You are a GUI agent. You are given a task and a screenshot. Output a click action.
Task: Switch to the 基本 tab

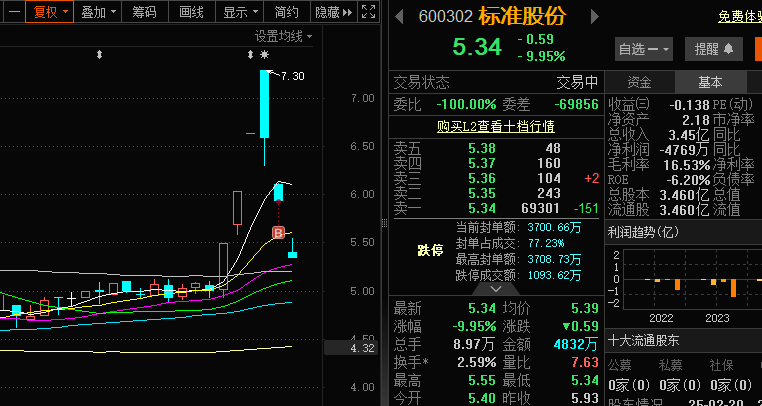coord(710,82)
